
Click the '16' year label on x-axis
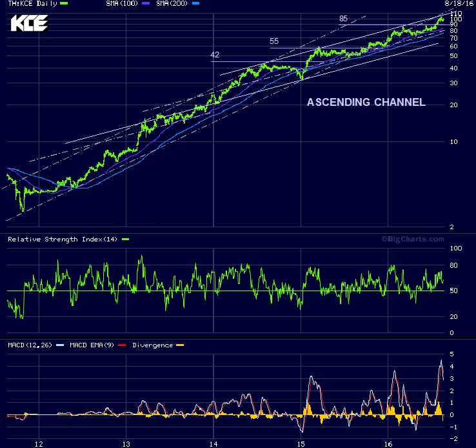(388, 444)
